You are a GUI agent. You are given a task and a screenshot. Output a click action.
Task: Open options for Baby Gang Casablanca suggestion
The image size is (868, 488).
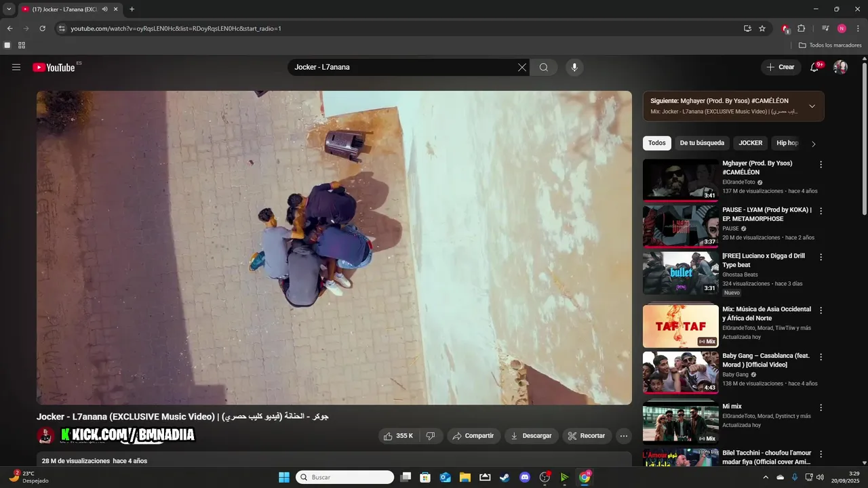pyautogui.click(x=821, y=357)
